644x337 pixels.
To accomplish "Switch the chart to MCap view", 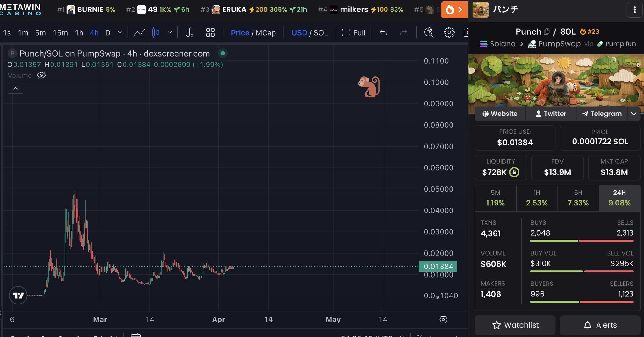I will (266, 33).
